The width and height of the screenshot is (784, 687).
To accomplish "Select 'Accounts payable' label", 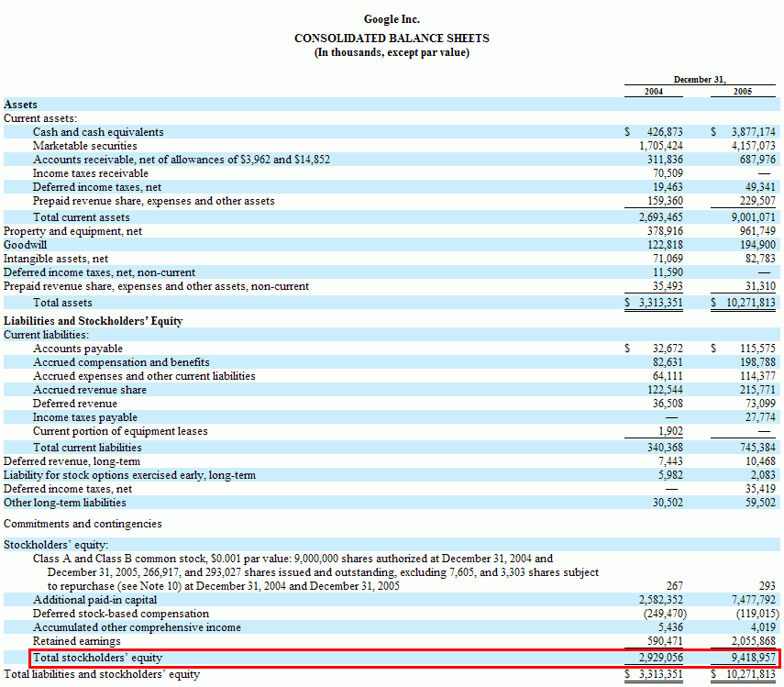I will (78, 349).
